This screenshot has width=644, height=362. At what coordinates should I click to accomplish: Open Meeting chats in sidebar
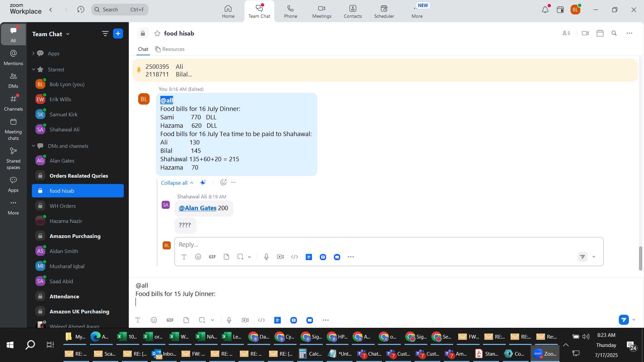[13, 129]
